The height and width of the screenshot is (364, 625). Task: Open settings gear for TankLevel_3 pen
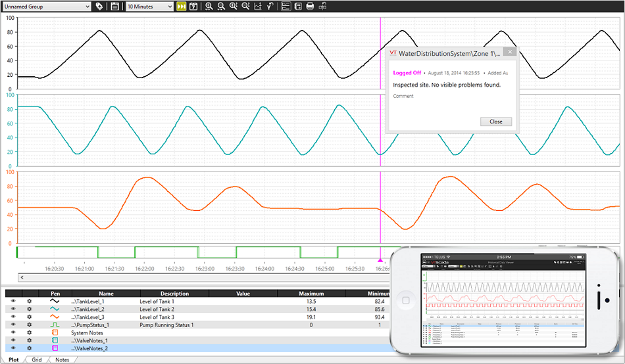click(29, 317)
